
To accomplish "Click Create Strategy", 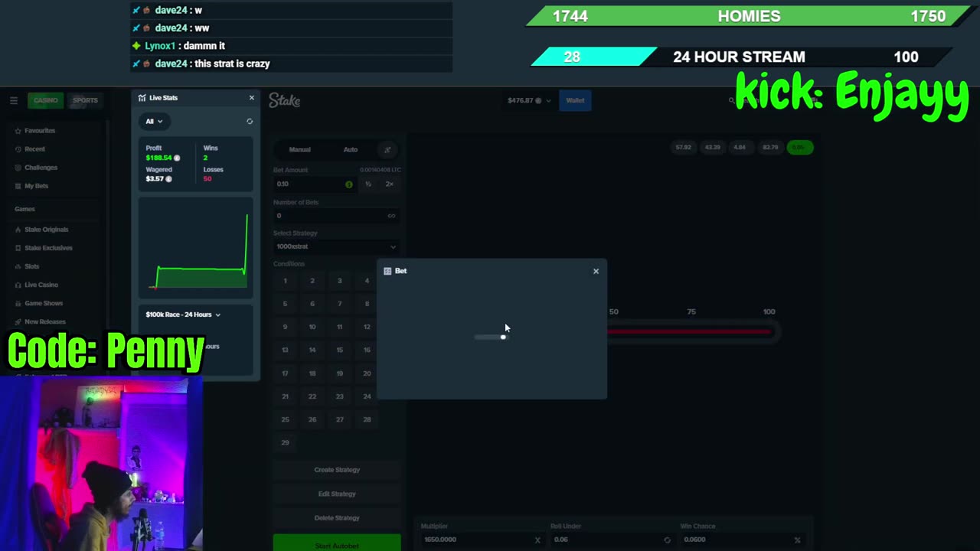I will tap(337, 470).
